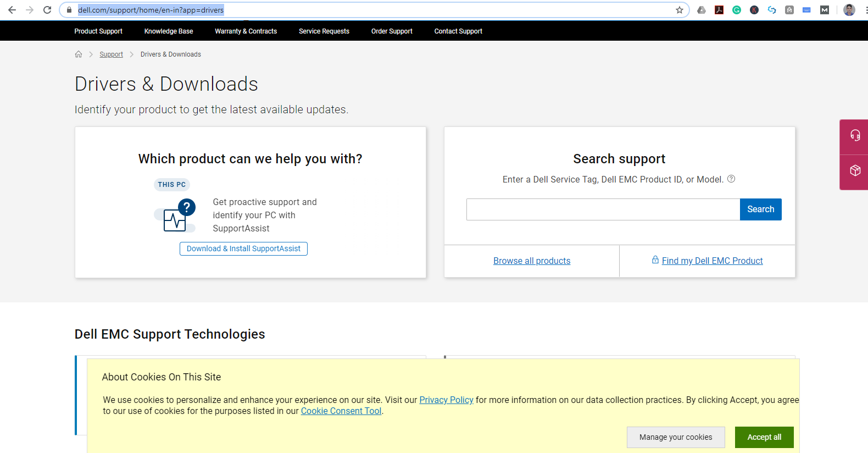Screen dimensions: 868x453
Task: Open the Find my Dell EMC Product link
Action: (712, 261)
